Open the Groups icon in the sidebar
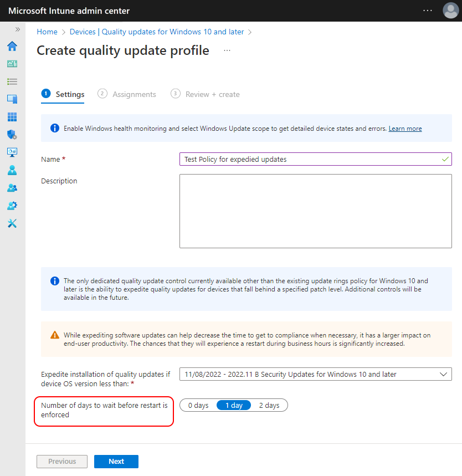 click(x=12, y=188)
